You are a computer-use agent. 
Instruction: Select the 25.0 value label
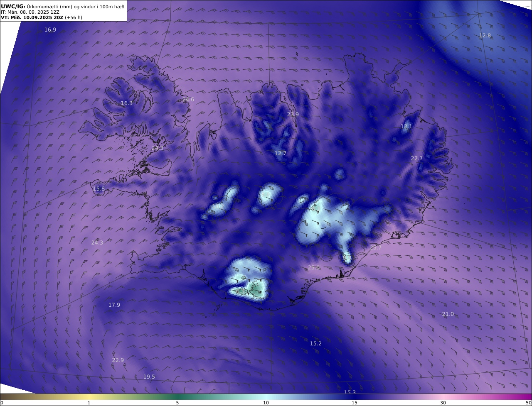(314, 268)
